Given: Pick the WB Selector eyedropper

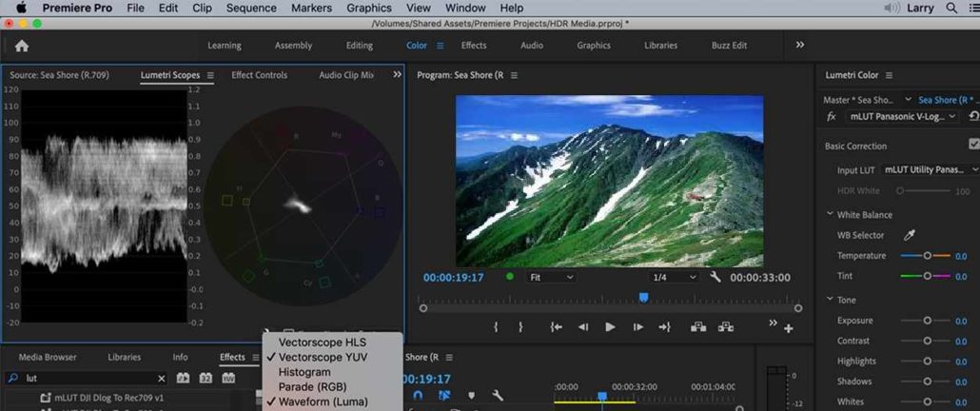Looking at the screenshot, I should pyautogui.click(x=909, y=235).
